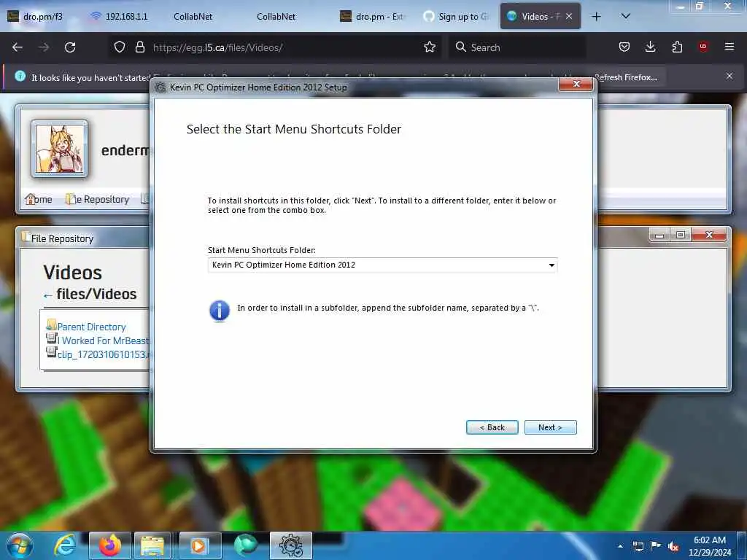Open the File Repository nav link
This screenshot has height=560, width=747.
[98, 199]
